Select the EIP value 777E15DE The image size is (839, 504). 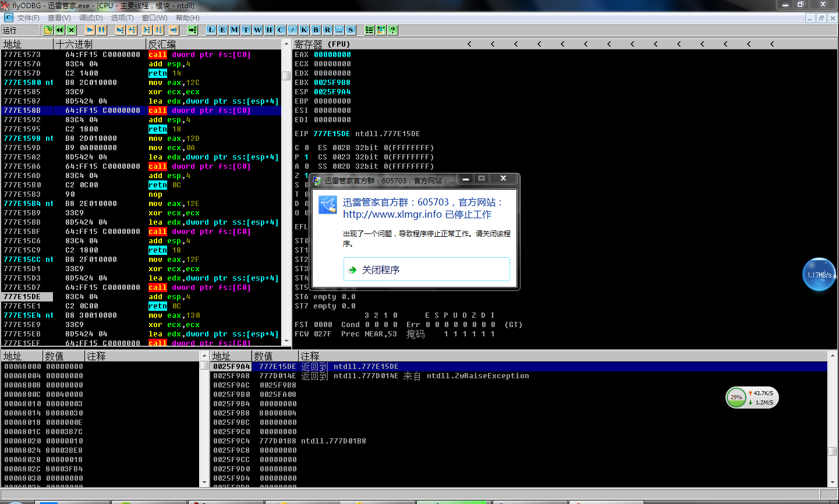332,134
